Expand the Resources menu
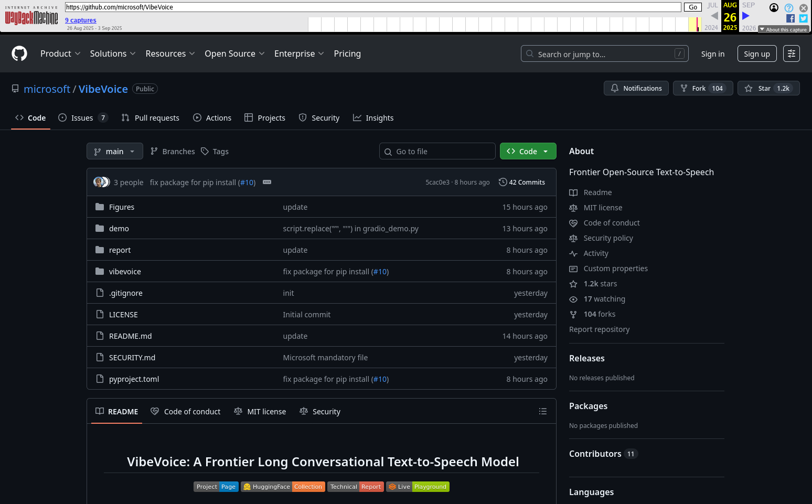 coord(170,53)
